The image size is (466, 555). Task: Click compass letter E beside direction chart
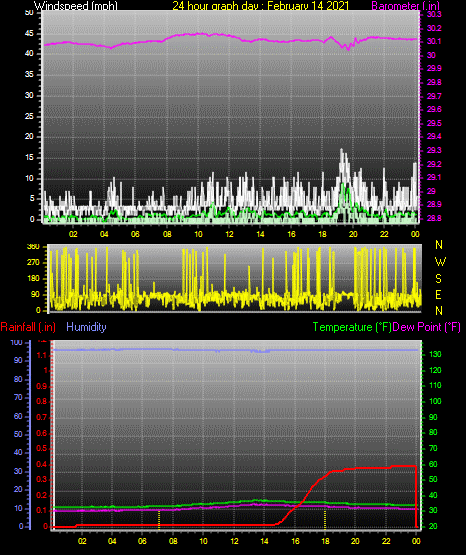438,294
